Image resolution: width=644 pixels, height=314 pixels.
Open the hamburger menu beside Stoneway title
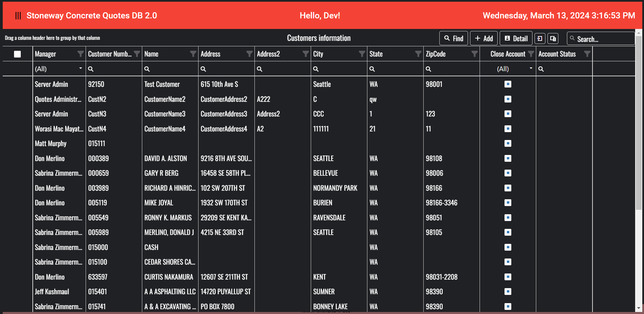[18, 16]
